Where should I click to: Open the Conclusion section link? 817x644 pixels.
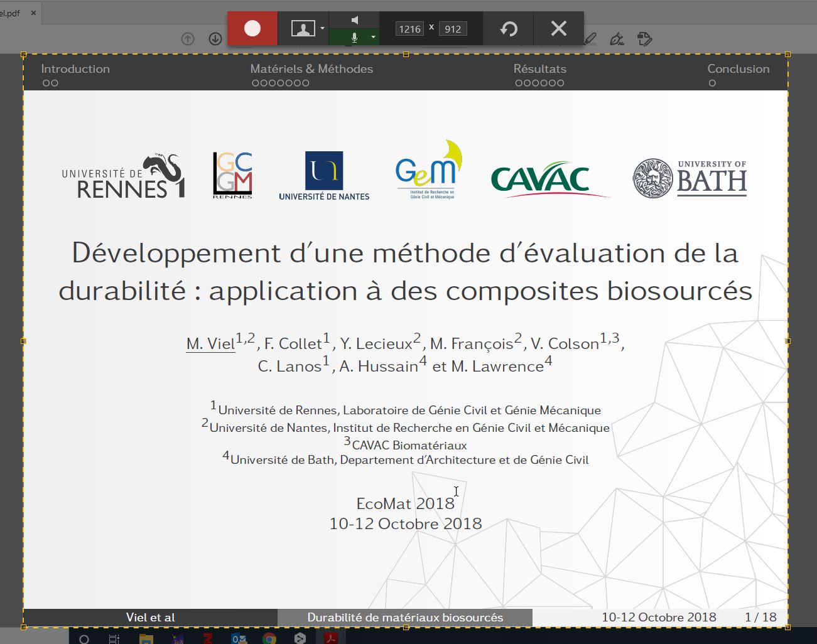tap(738, 69)
